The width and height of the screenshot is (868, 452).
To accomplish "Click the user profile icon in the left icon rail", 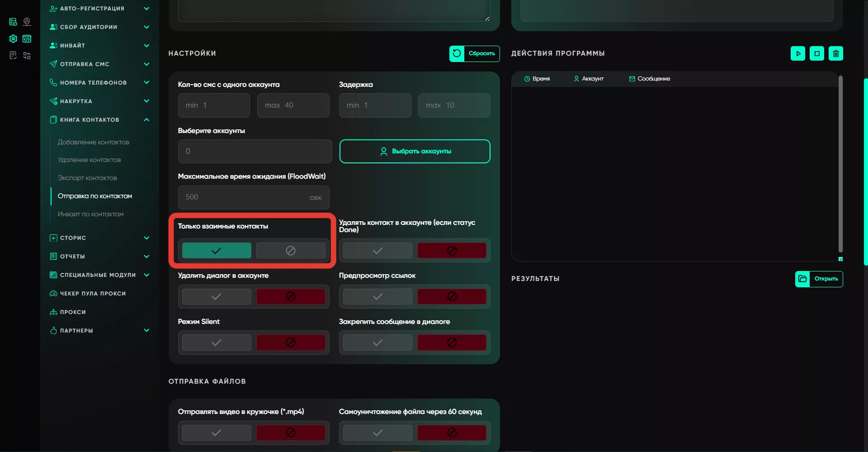I will tap(27, 22).
